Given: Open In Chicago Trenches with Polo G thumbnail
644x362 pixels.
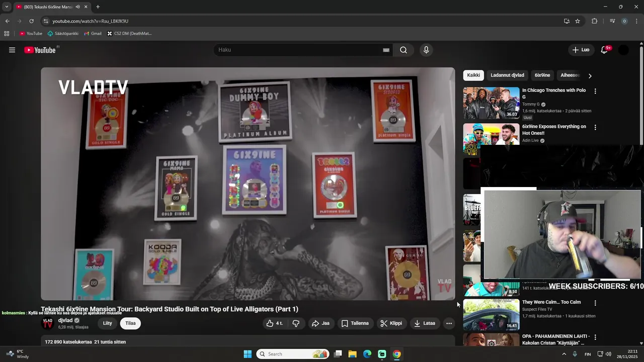Looking at the screenshot, I should 491,103.
